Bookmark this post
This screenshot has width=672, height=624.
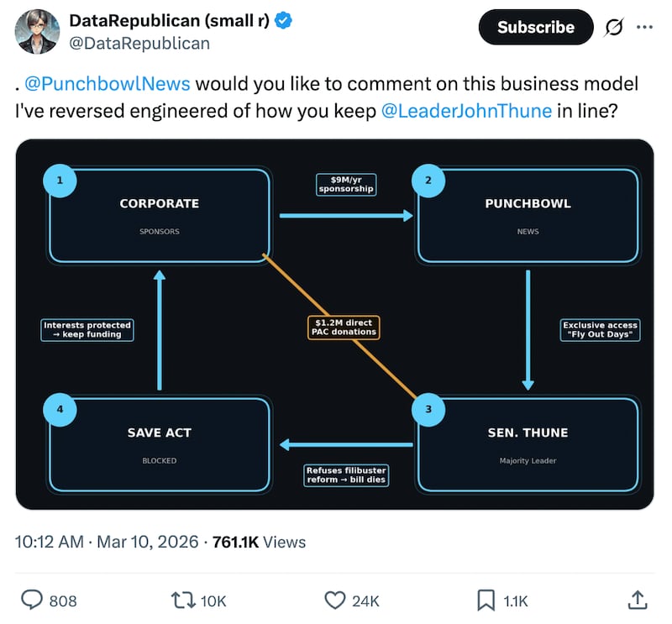point(486,600)
